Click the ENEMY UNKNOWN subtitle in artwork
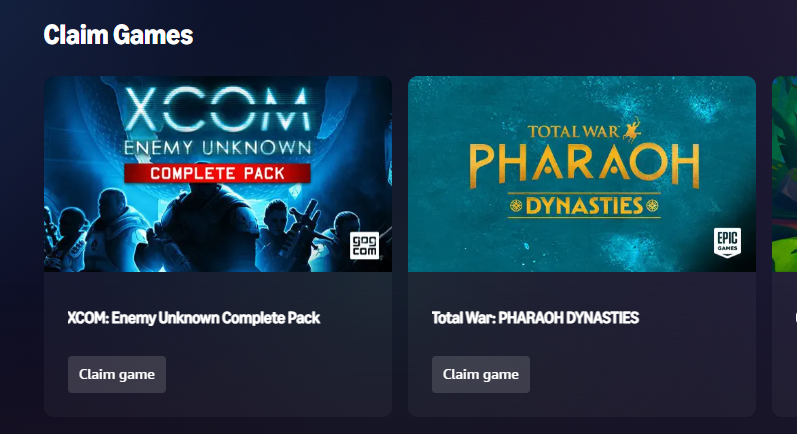This screenshot has width=797, height=434. [218, 148]
